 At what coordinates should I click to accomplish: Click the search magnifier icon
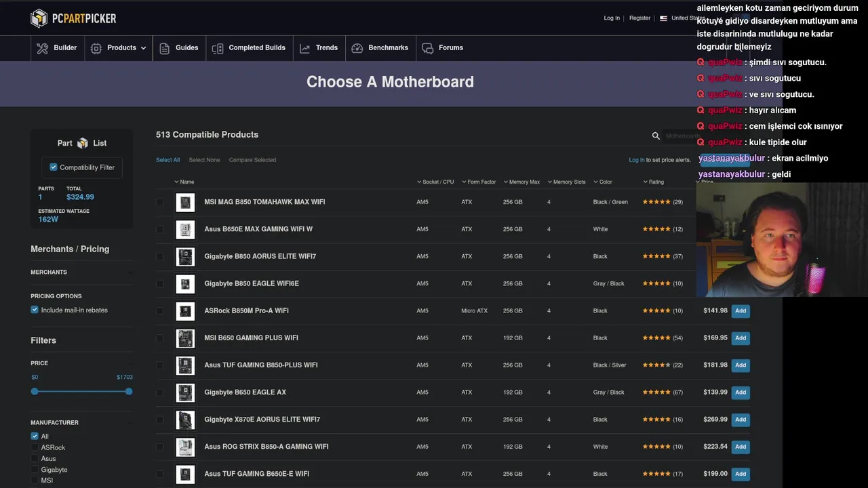(x=656, y=136)
